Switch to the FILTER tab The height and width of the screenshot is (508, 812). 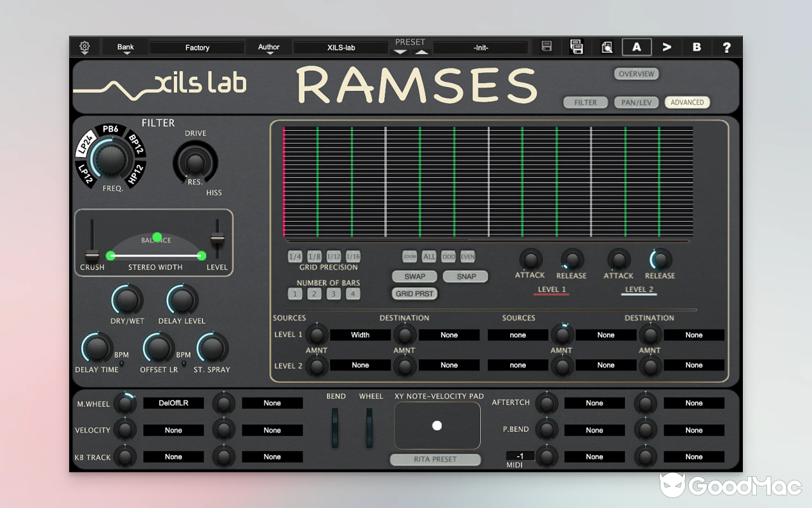tap(585, 102)
